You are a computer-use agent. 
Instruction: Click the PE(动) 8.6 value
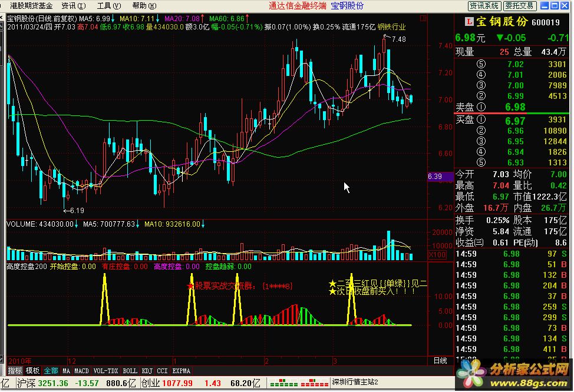coord(561,242)
